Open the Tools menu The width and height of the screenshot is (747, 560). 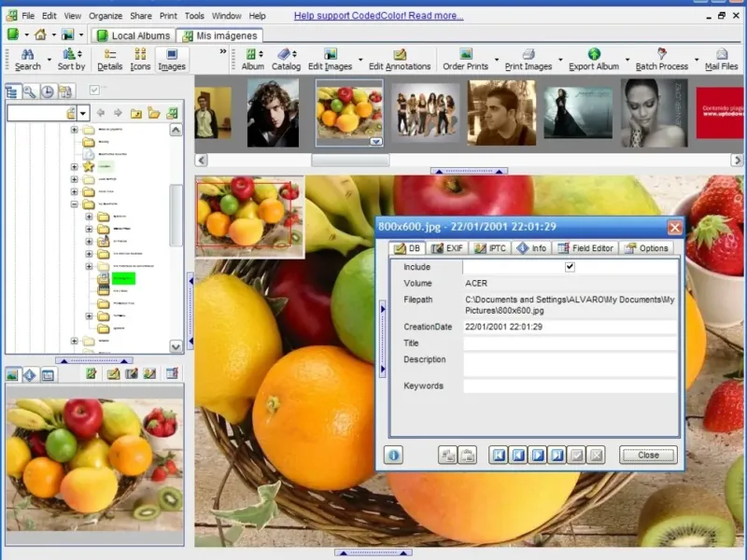pyautogui.click(x=194, y=16)
